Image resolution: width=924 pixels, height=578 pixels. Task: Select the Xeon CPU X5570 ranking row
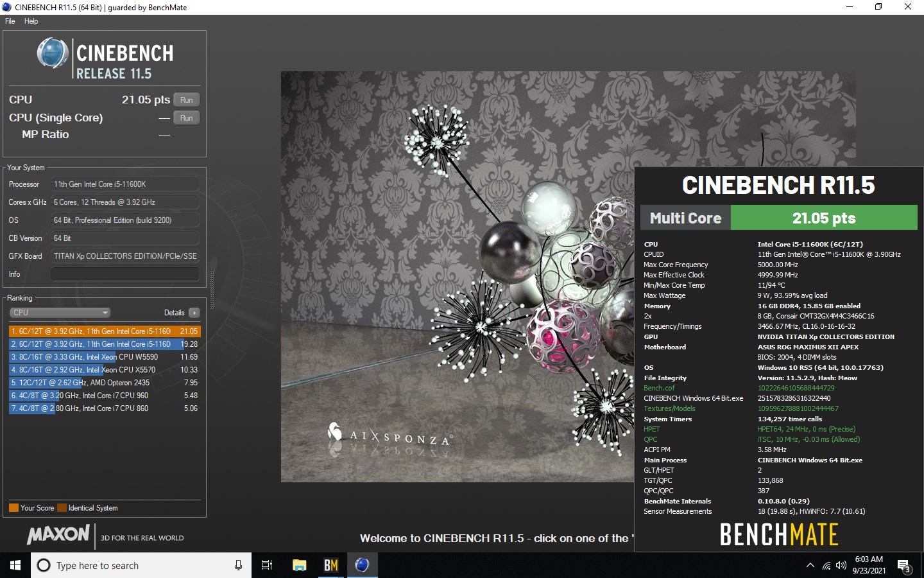click(x=105, y=370)
